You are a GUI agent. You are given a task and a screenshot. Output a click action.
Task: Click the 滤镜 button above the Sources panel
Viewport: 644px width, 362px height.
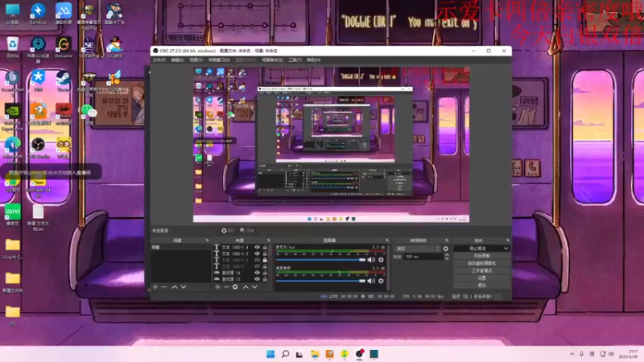click(x=247, y=231)
